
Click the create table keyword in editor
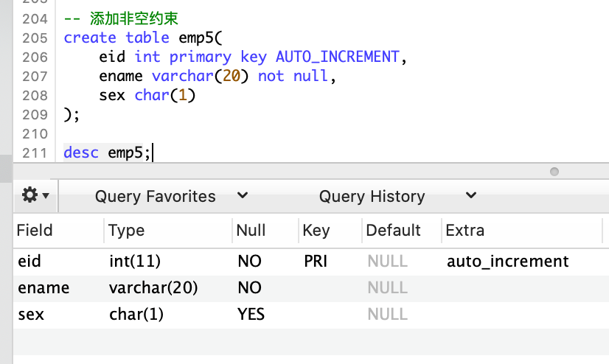click(116, 38)
